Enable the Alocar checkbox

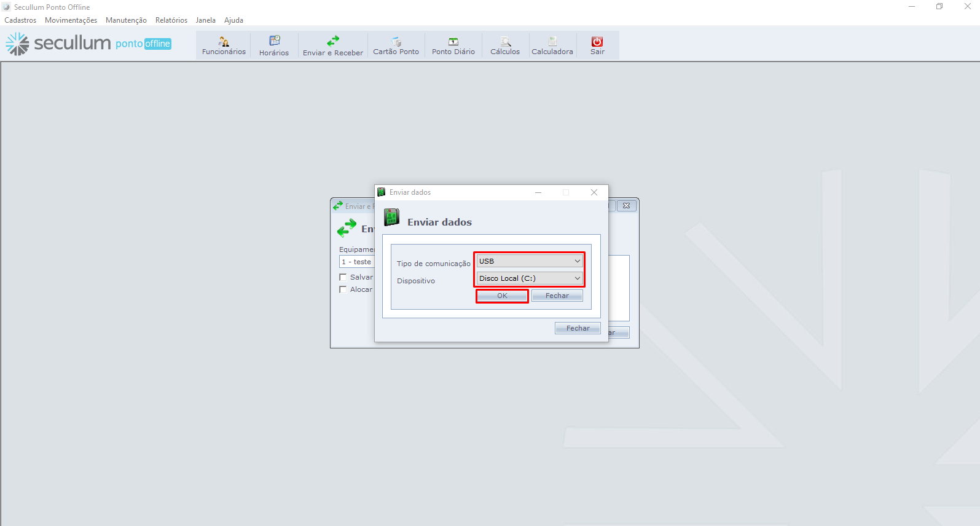pyautogui.click(x=343, y=289)
